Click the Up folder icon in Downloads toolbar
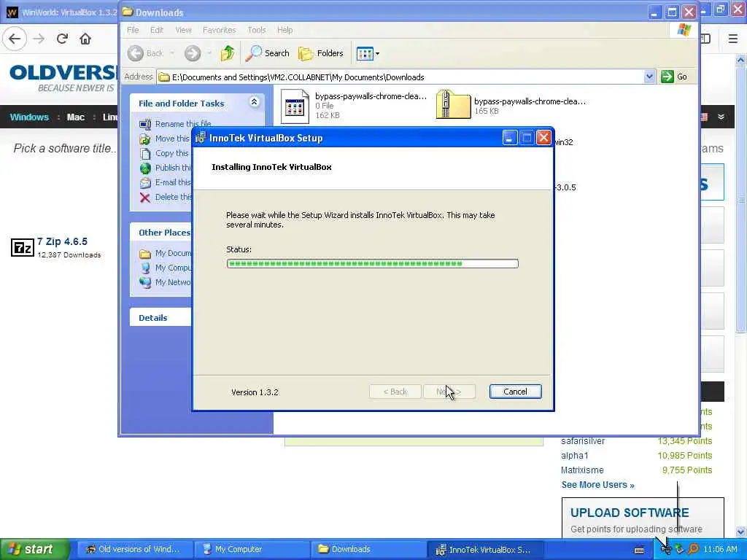This screenshot has width=747, height=560. pyautogui.click(x=228, y=53)
